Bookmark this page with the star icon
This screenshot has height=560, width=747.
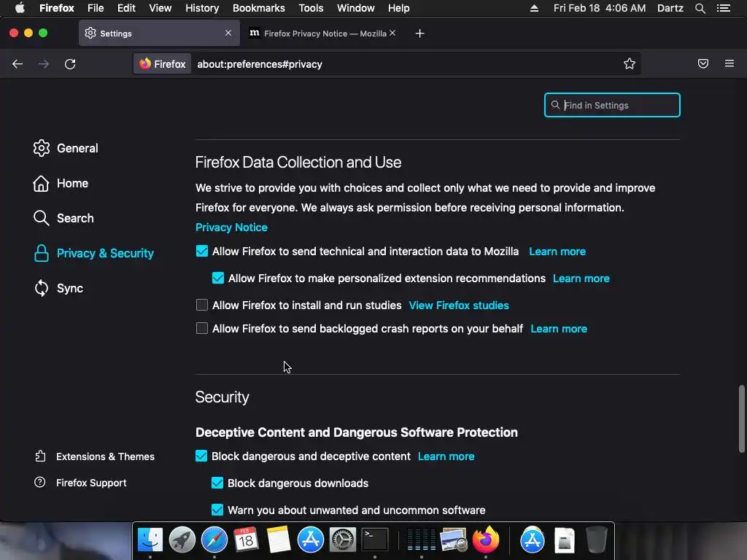click(630, 64)
